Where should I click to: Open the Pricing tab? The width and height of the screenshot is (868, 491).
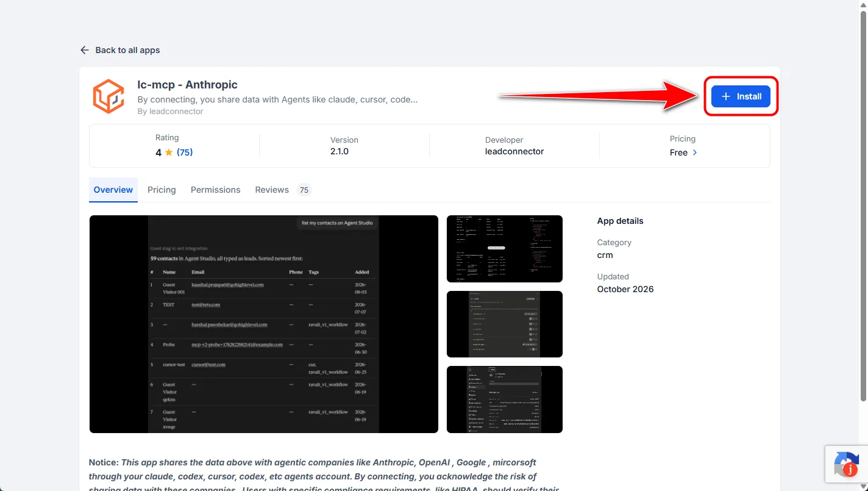tap(162, 190)
